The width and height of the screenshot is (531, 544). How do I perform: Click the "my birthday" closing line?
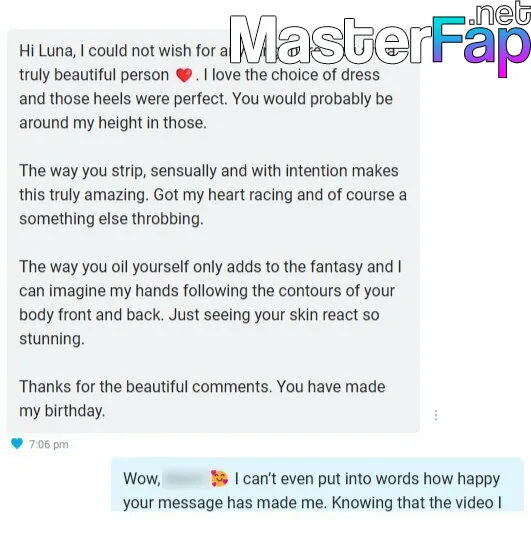62,411
